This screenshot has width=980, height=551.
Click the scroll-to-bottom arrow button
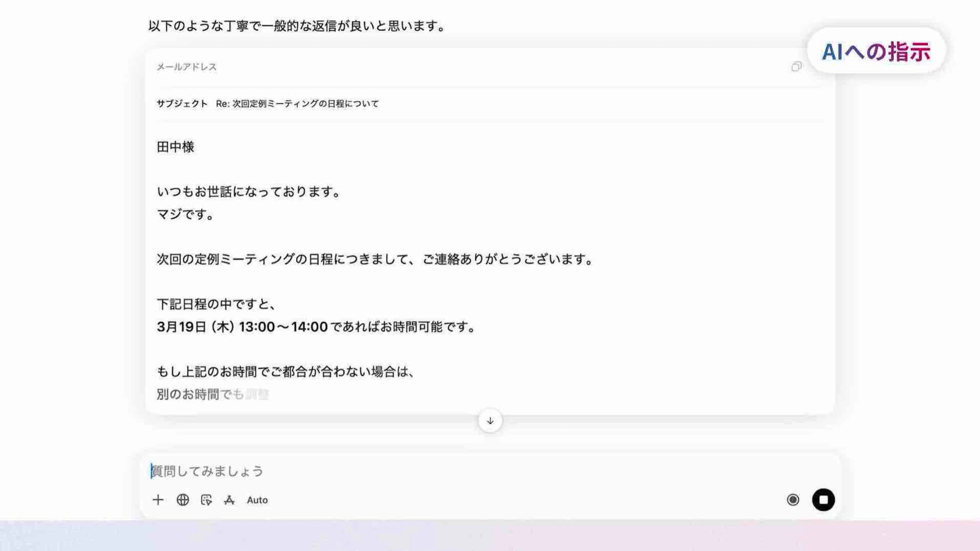click(x=490, y=421)
